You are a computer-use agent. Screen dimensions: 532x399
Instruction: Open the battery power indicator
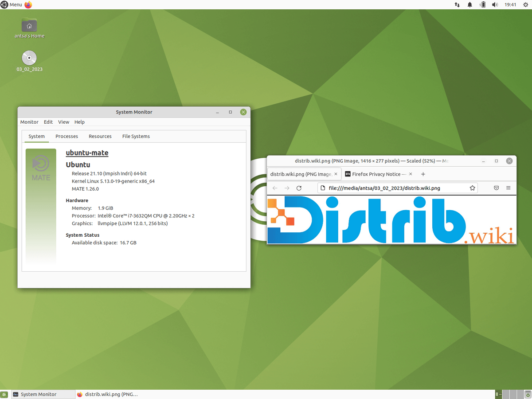(483, 4)
